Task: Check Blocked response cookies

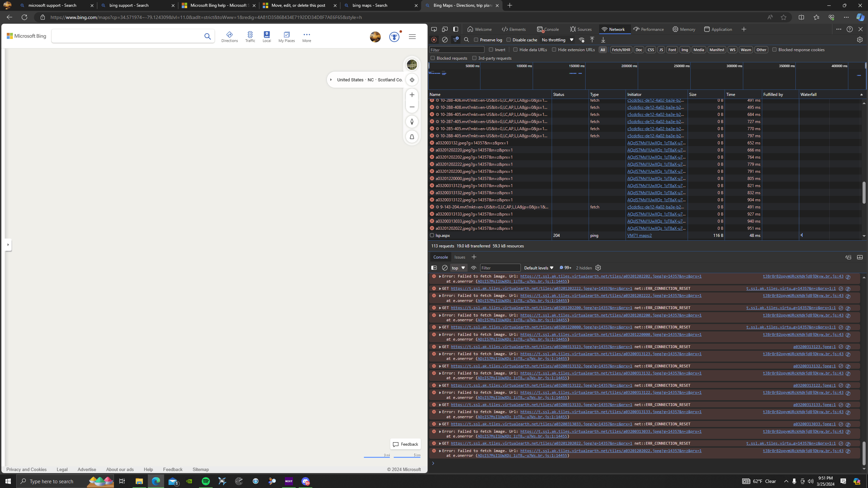Action: [774, 49]
